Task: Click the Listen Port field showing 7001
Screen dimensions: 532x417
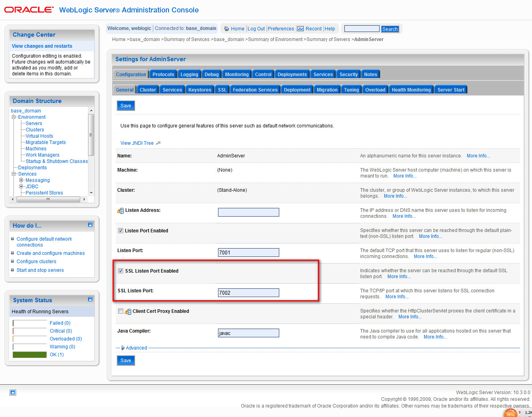Action: coord(248,252)
